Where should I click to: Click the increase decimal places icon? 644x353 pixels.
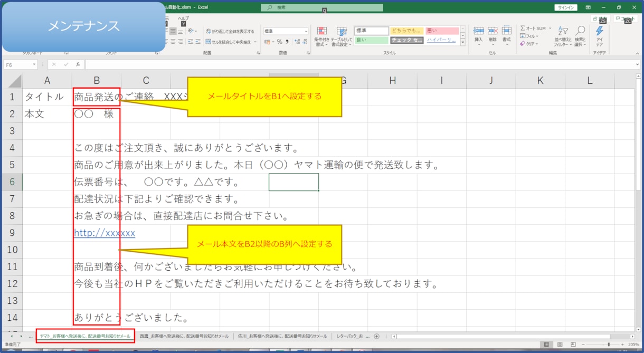tap(297, 42)
